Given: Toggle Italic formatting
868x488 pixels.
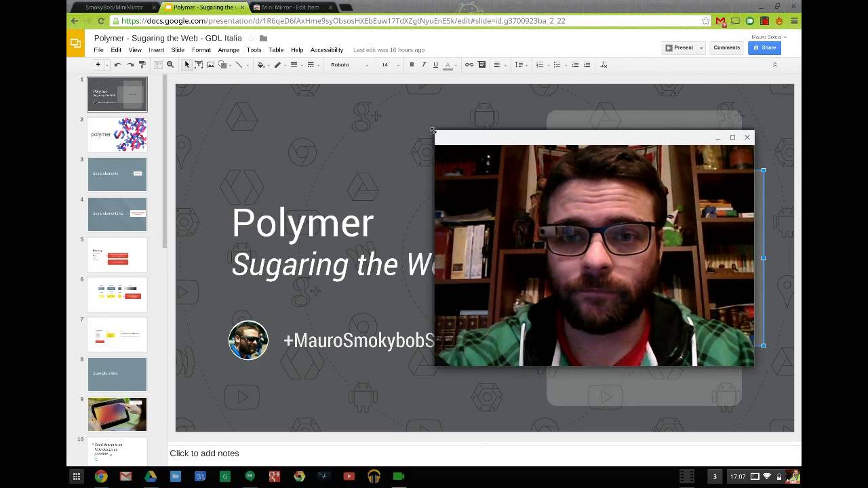Looking at the screenshot, I should pyautogui.click(x=424, y=65).
